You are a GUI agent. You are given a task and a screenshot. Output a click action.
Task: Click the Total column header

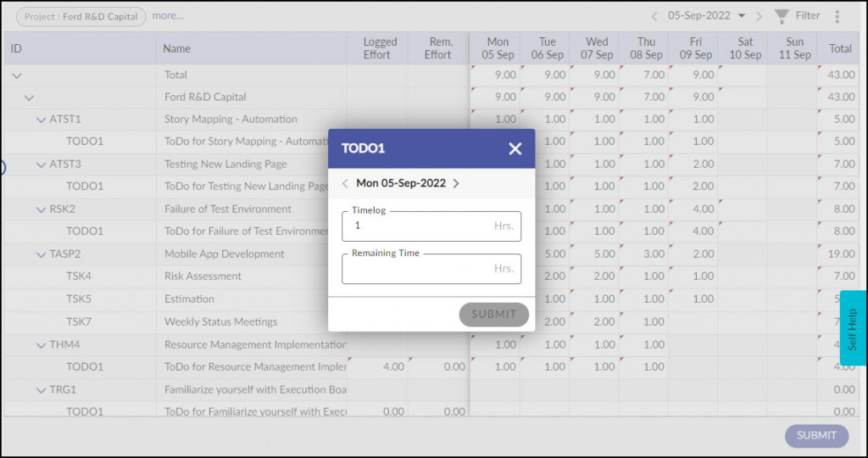(840, 48)
